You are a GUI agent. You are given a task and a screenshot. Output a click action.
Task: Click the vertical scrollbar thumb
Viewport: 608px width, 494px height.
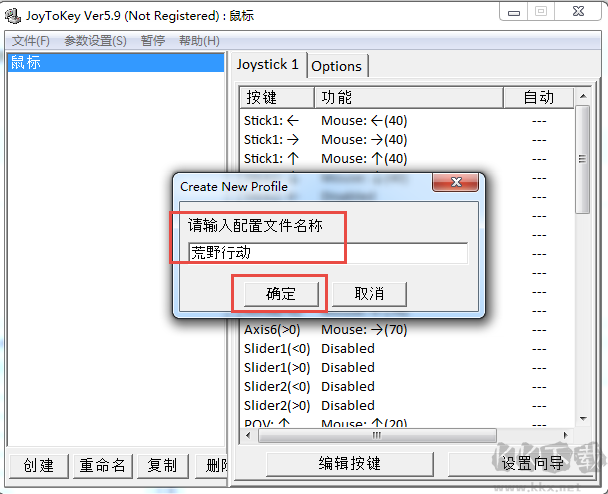click(x=583, y=159)
